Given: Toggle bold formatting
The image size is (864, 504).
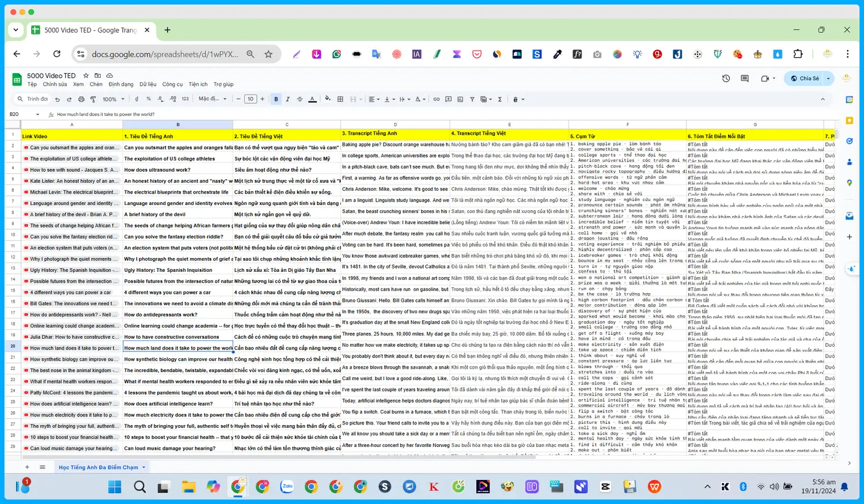Looking at the screenshot, I should point(276,99).
